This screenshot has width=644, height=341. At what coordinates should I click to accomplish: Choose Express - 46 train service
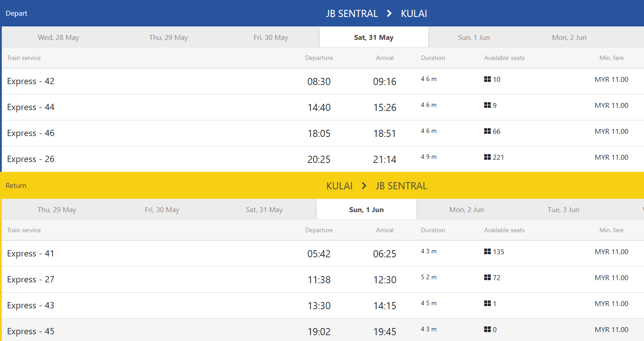31,133
